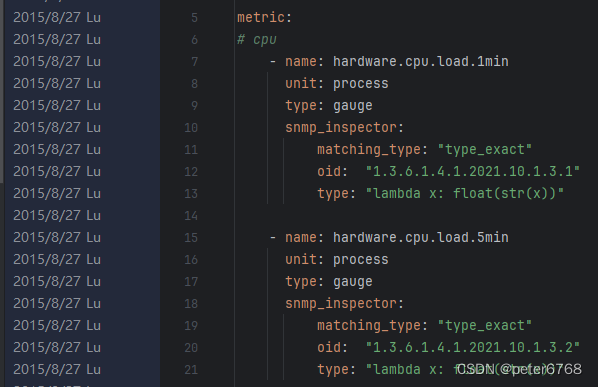Click the oid string ending in 3.1

(x=473, y=172)
